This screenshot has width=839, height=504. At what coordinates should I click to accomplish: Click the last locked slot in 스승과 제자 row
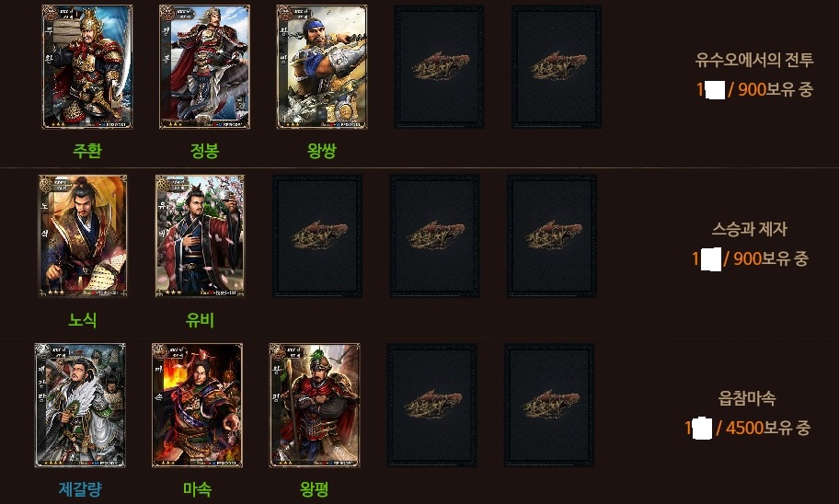552,236
